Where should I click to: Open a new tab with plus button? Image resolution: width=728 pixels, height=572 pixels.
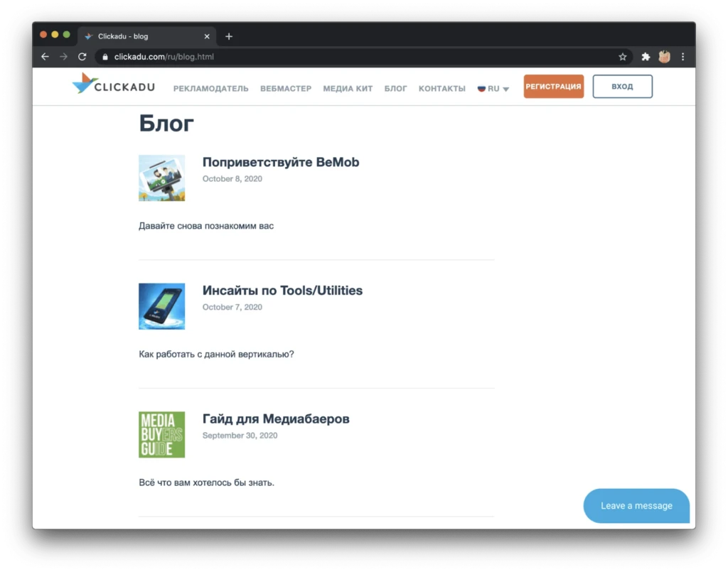tap(229, 36)
